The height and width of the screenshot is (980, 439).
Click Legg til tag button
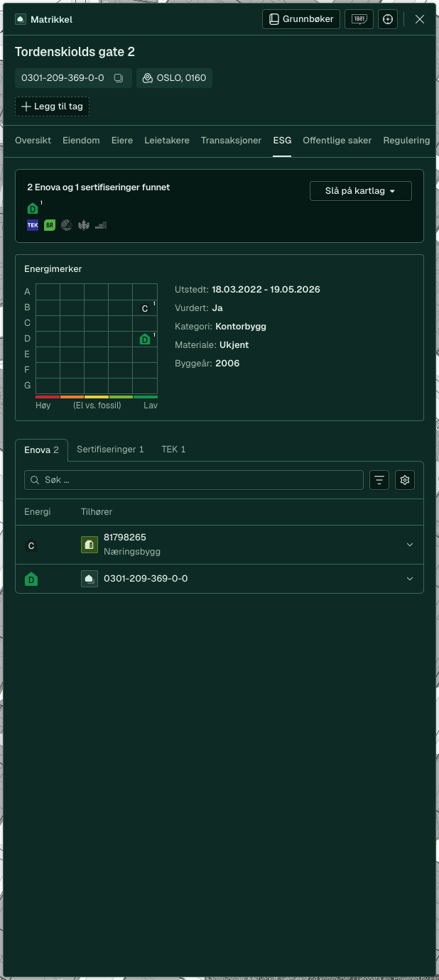52,107
